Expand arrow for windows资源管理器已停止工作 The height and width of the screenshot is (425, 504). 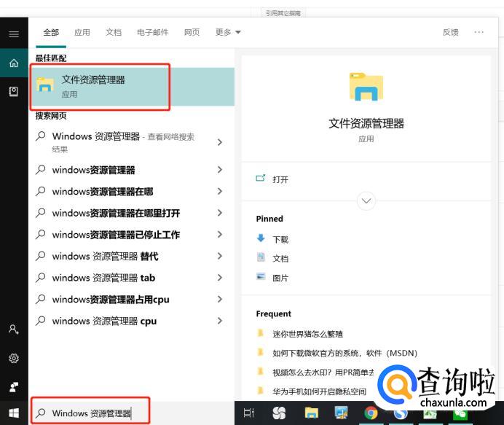point(220,235)
